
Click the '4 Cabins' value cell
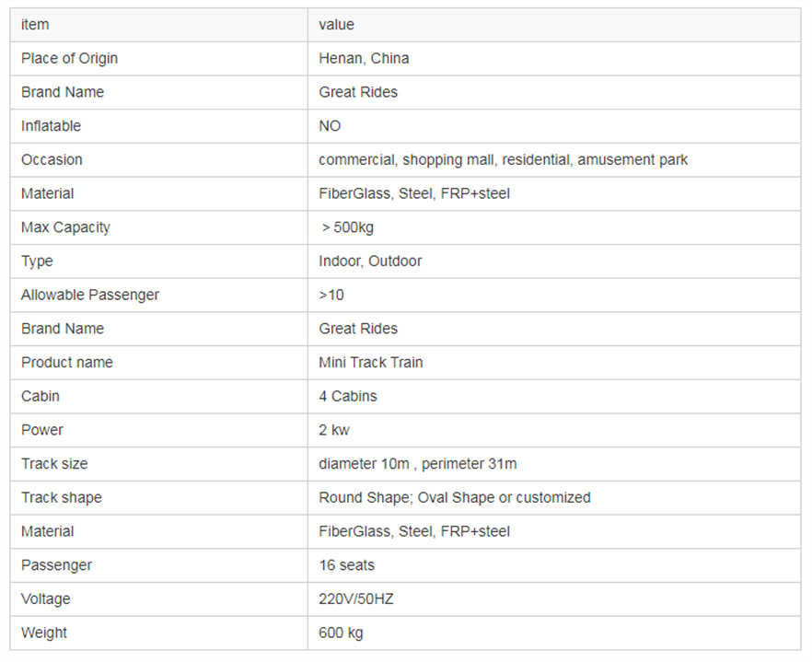(x=348, y=397)
